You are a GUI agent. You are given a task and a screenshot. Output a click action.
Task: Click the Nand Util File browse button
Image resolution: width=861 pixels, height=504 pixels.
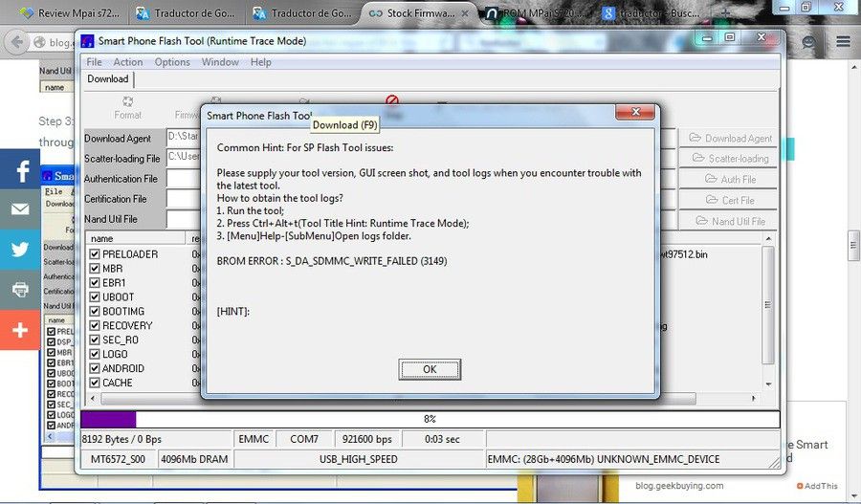click(x=729, y=221)
